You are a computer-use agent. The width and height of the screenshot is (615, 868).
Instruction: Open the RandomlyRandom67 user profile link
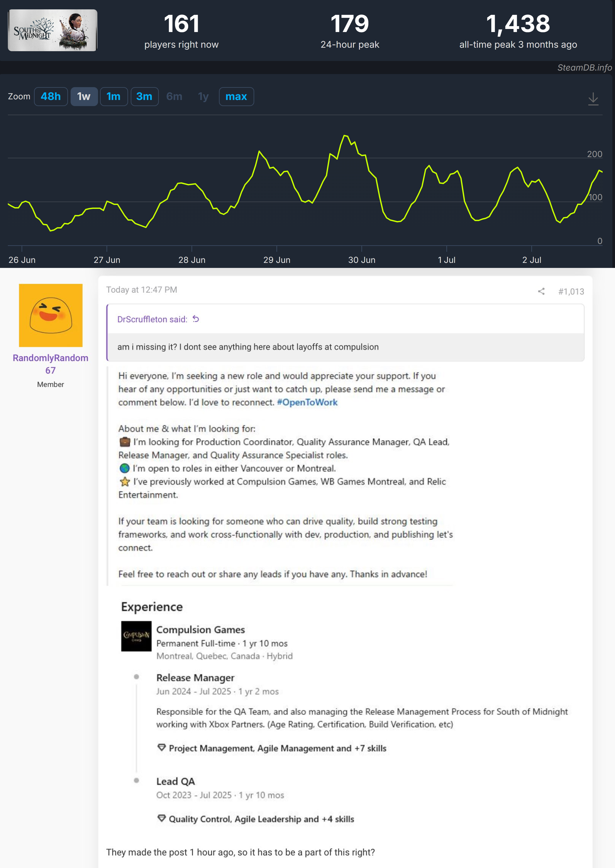[x=50, y=364]
